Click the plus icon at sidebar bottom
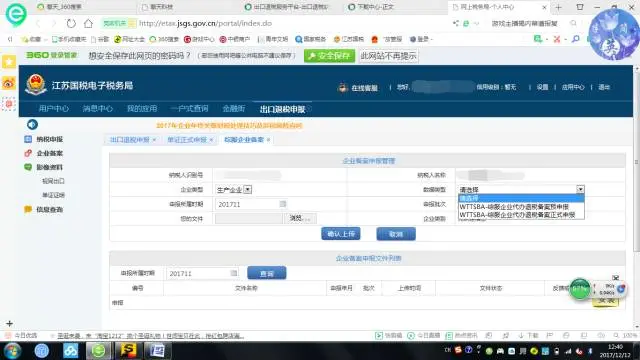 (x=9, y=324)
